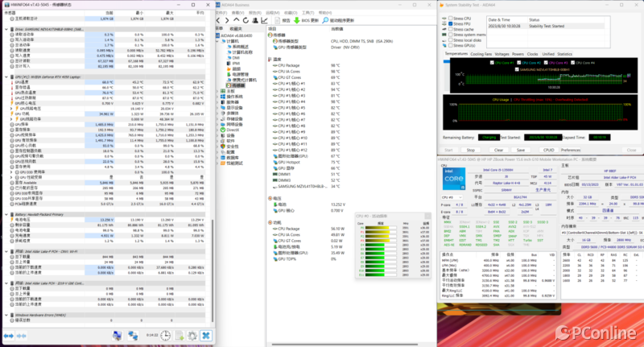Click temperature graph blue selector bar

pyautogui.click(x=447, y=62)
